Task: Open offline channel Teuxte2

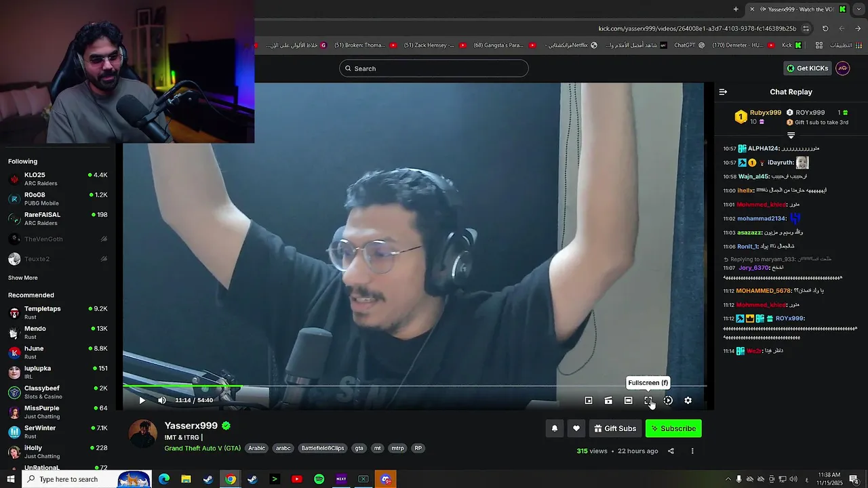Action: pyautogui.click(x=58, y=259)
